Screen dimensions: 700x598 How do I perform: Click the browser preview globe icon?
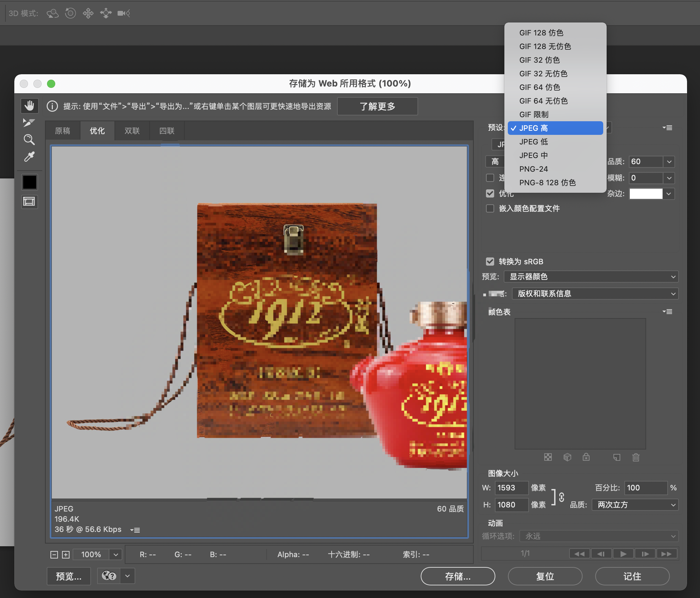109,576
